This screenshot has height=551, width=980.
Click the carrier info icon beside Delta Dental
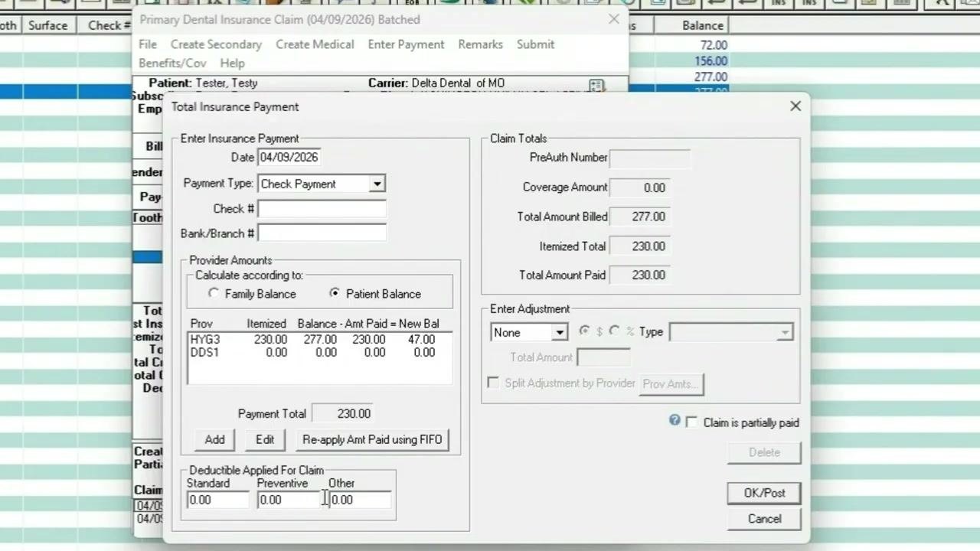(x=596, y=85)
